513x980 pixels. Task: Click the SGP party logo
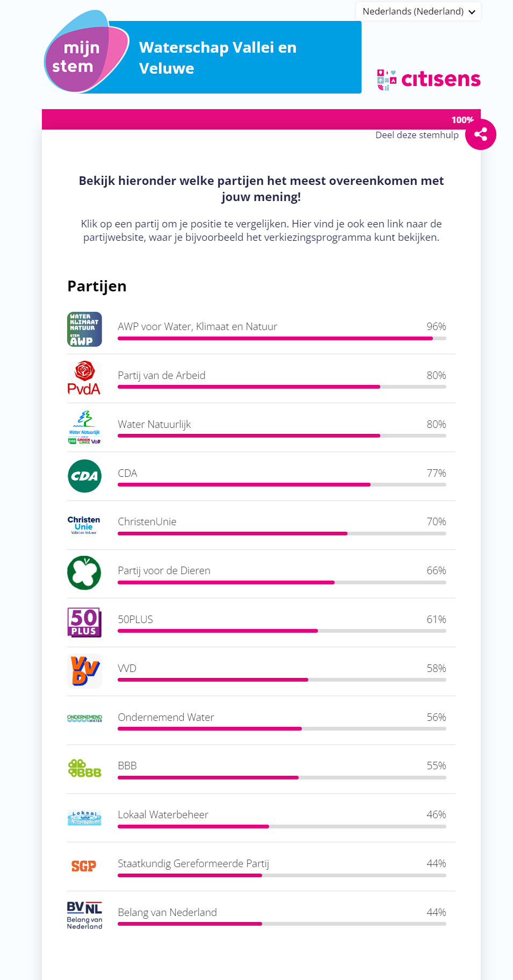[84, 867]
